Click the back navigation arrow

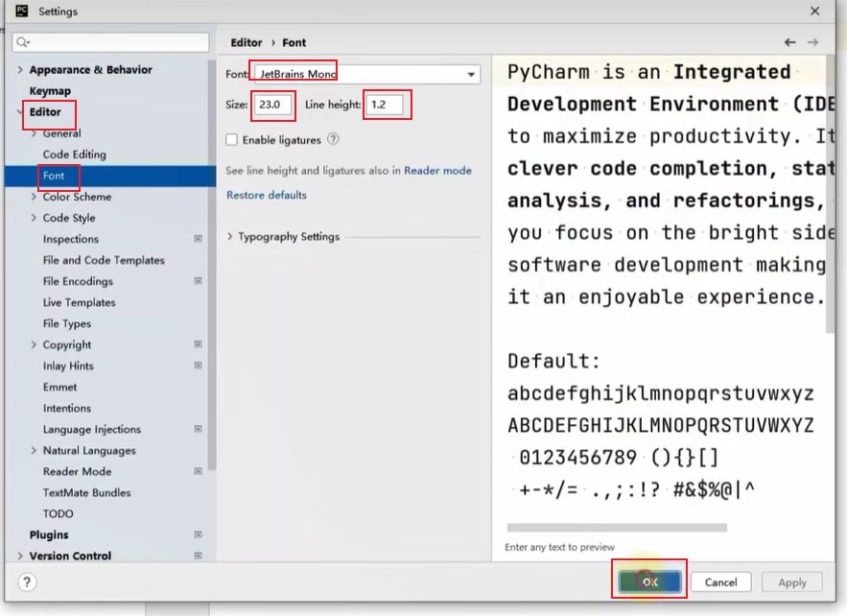pyautogui.click(x=790, y=42)
